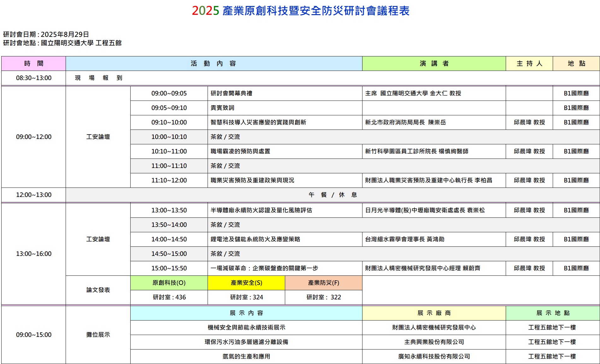The image size is (600, 364).
Task: Click the 12:00~13:00 time cell
Action: 34,195
